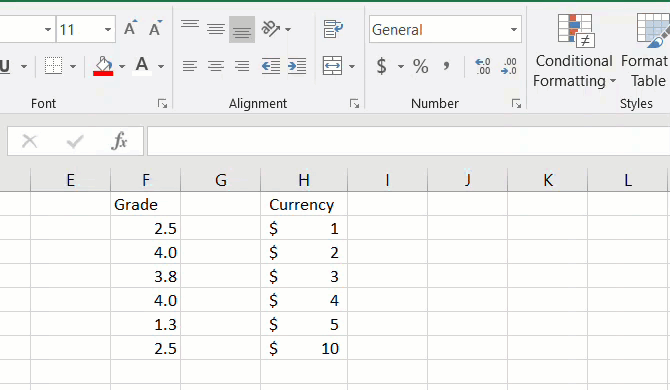Image resolution: width=670 pixels, height=390 pixels.
Task: Open Conditional Formatting menu
Action: click(574, 50)
